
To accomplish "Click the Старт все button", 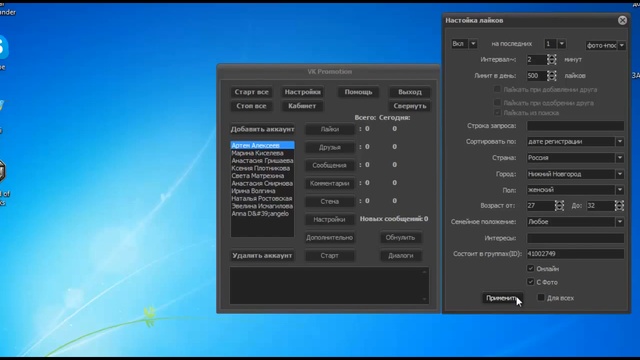I will pyautogui.click(x=251, y=92).
